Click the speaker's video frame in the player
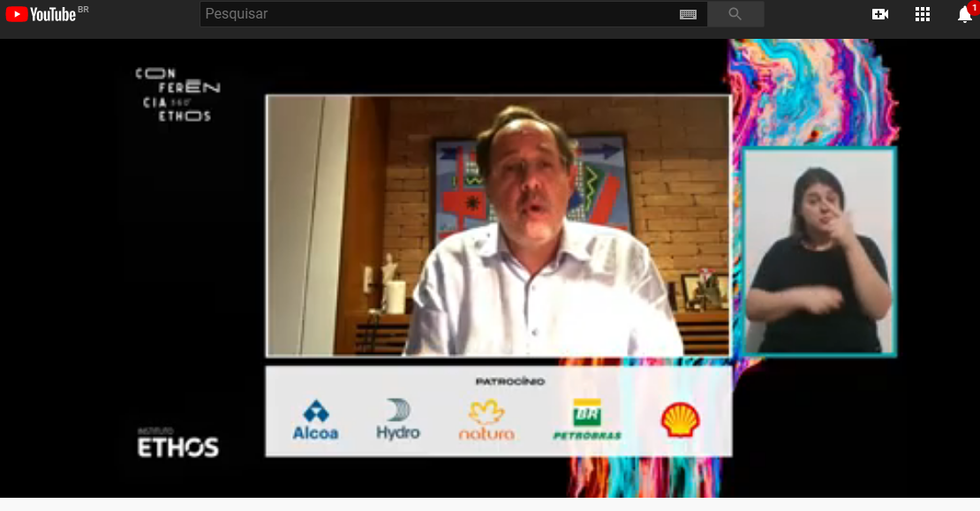980x511 pixels. coord(498,226)
